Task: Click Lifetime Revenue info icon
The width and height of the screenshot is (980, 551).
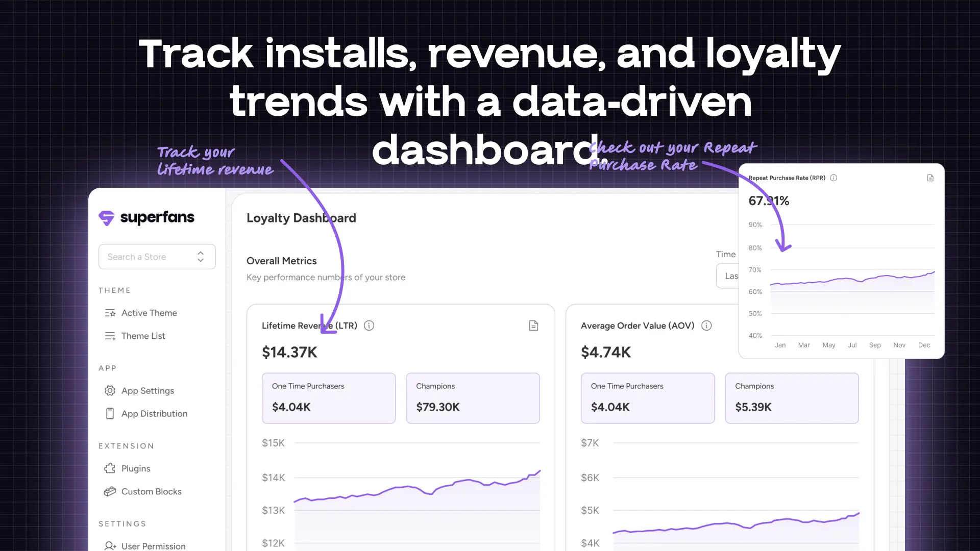Action: [x=369, y=325]
